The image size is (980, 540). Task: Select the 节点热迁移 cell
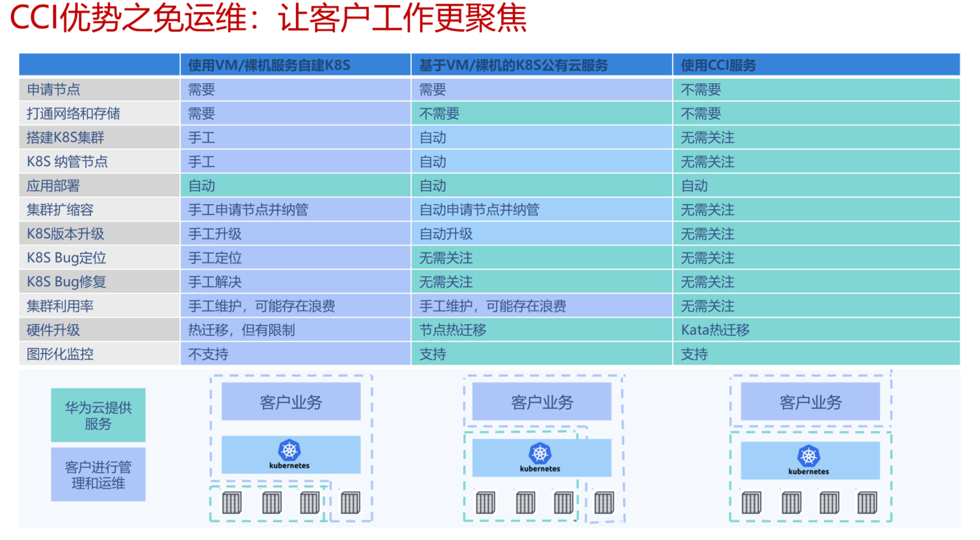(x=542, y=330)
